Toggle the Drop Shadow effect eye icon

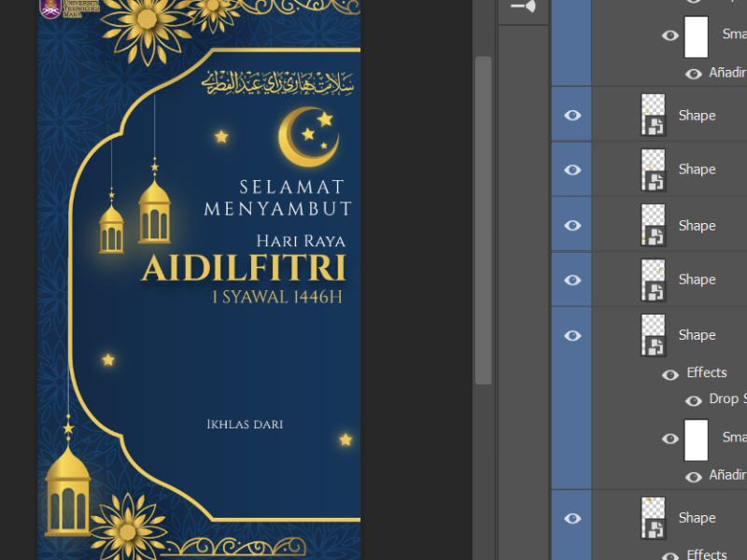(x=693, y=400)
